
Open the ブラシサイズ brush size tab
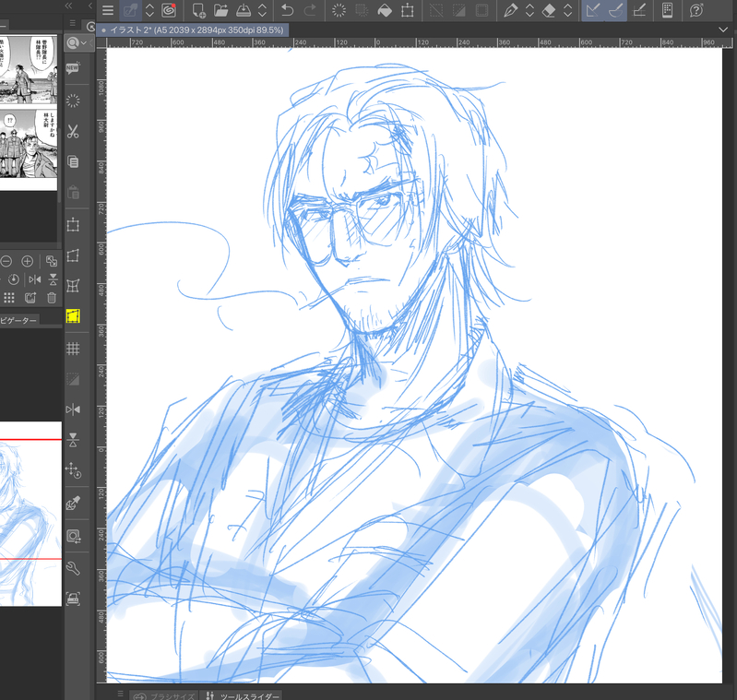click(x=164, y=695)
